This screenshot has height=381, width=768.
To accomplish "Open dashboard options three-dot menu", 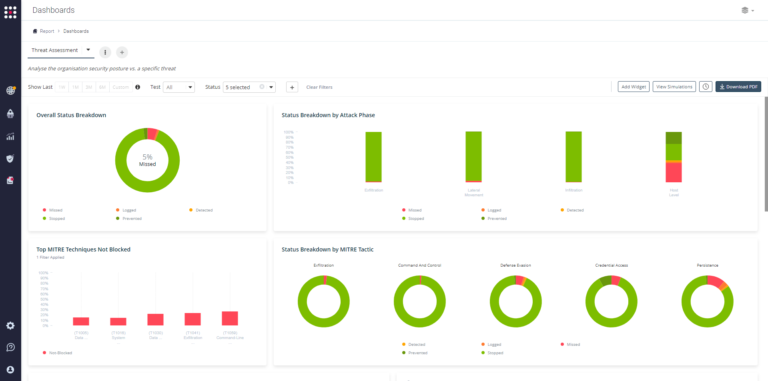I will click(105, 52).
